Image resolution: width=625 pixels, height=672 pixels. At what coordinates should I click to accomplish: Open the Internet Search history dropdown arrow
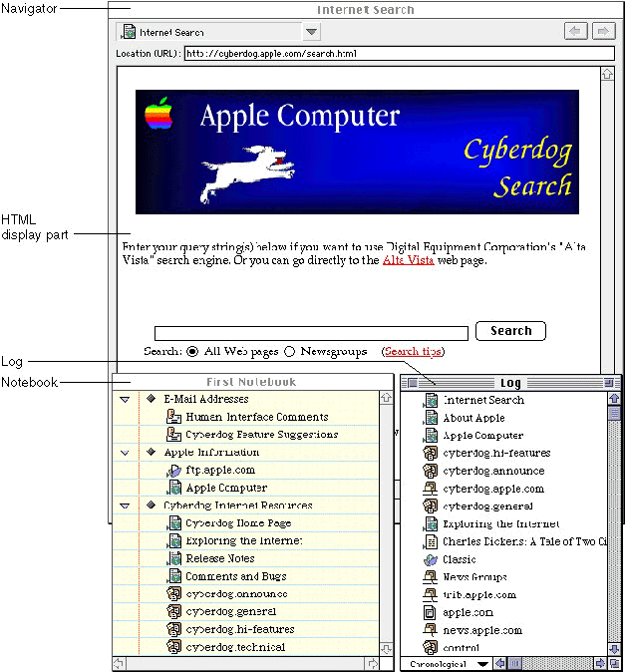pyautogui.click(x=311, y=32)
